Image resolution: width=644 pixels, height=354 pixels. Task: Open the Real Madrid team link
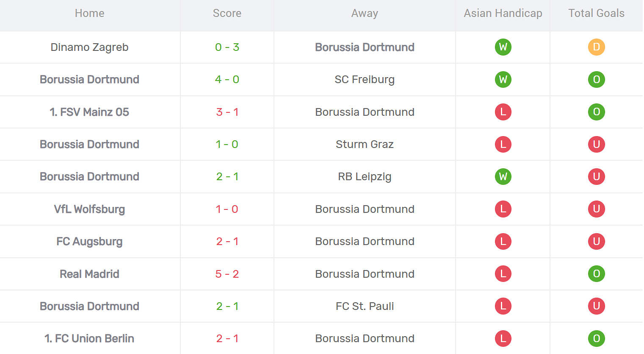click(89, 274)
